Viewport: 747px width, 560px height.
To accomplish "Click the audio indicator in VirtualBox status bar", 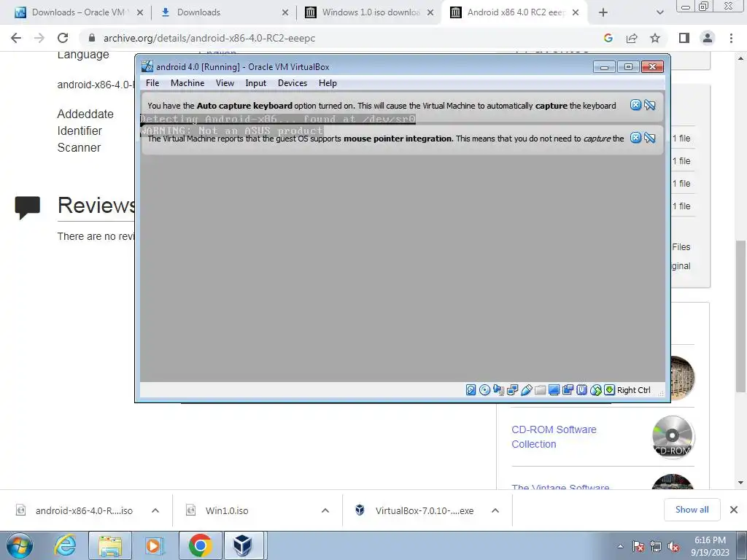I will pyautogui.click(x=498, y=390).
